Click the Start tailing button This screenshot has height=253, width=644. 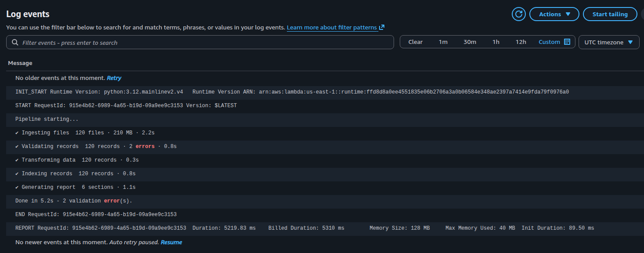point(610,14)
